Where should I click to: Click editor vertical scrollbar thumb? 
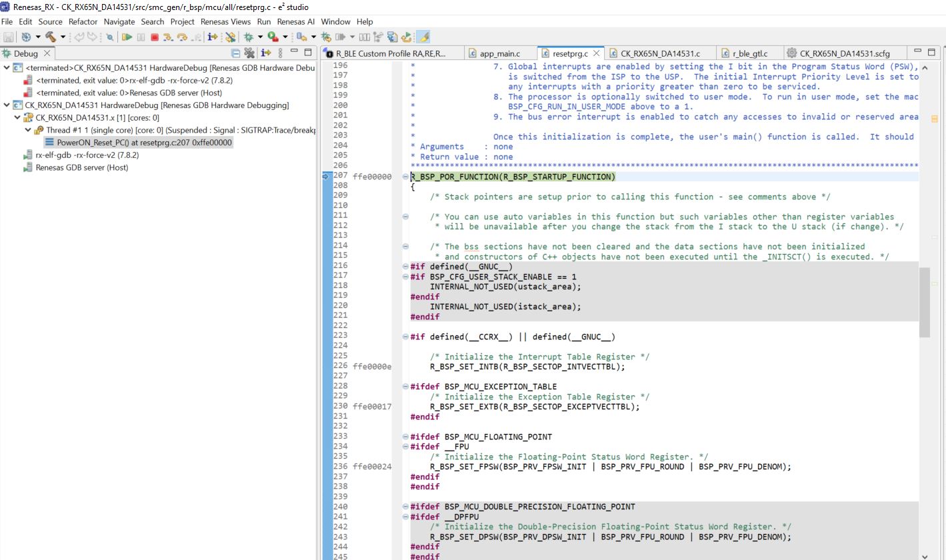(924, 303)
